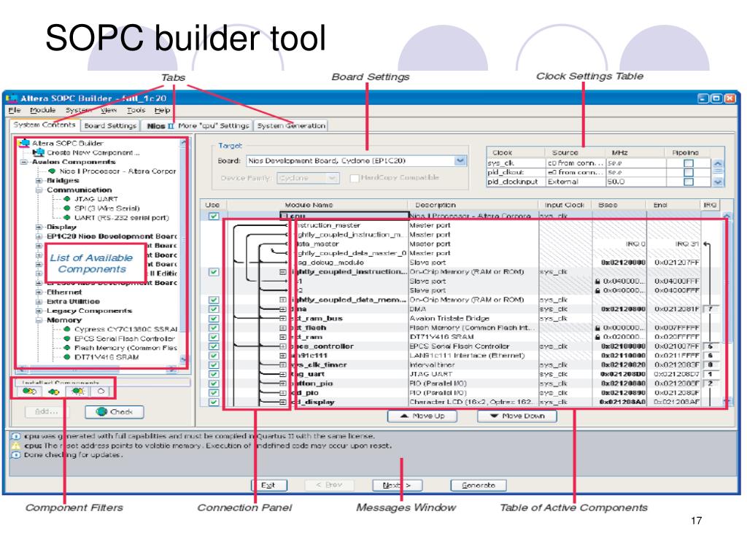Collapse the Memory tree node
Viewport: 747px width, 560px height.
click(x=39, y=320)
